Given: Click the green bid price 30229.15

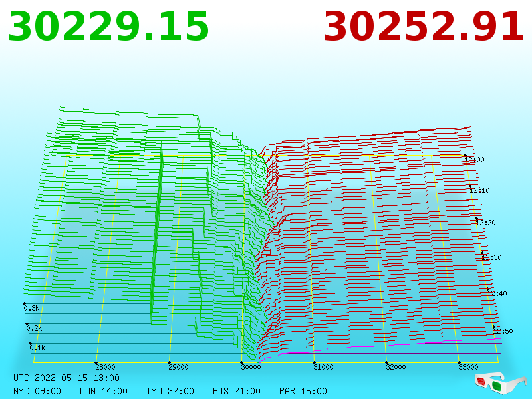Looking at the screenshot, I should (x=108, y=27).
